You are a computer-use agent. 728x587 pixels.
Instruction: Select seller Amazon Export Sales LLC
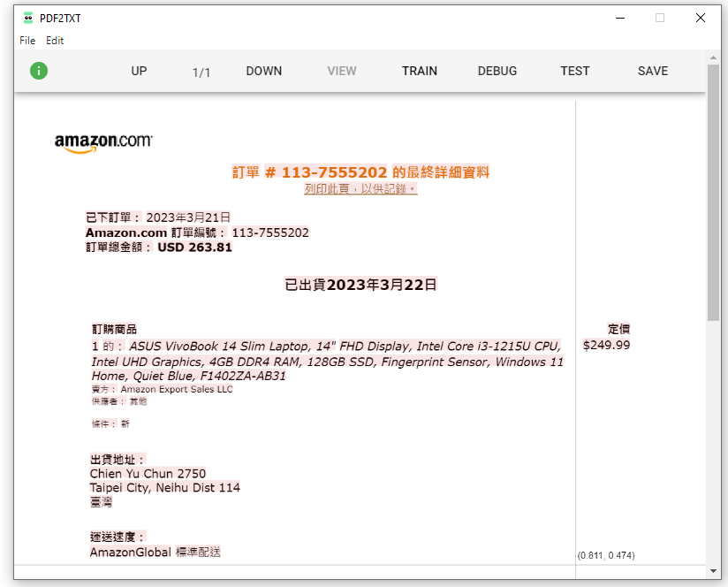click(177, 389)
